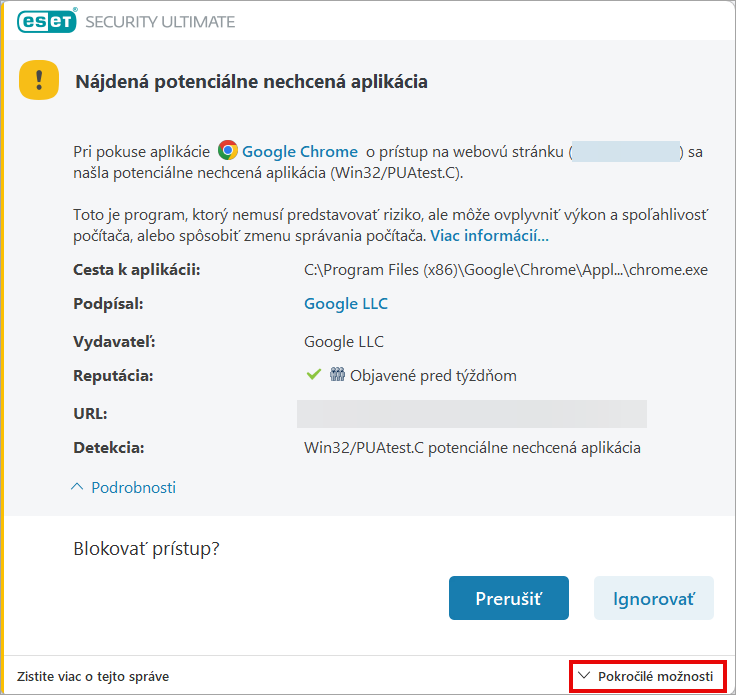This screenshot has height=695, width=736.
Task: Open the Google Chrome application link
Action: [x=299, y=151]
